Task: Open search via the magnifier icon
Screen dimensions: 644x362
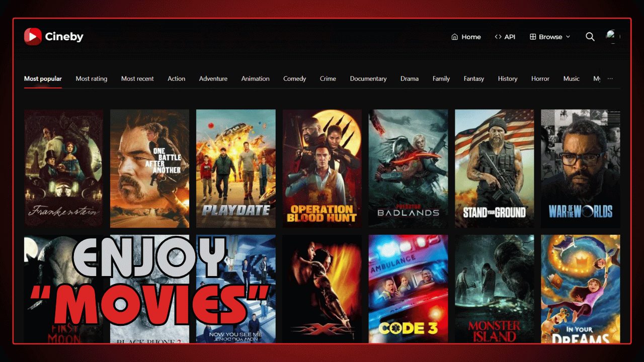Action: tap(590, 37)
